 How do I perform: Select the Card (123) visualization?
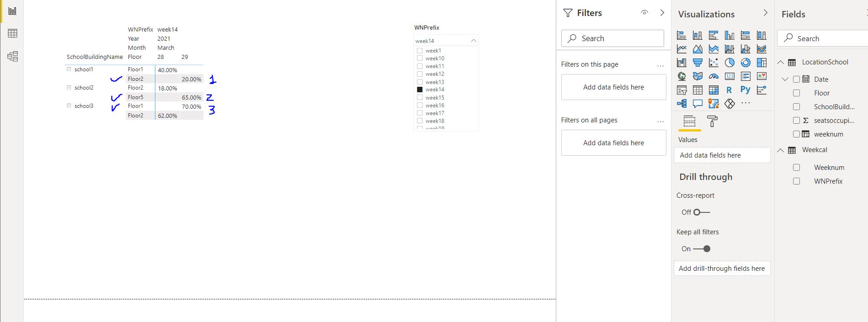point(730,76)
